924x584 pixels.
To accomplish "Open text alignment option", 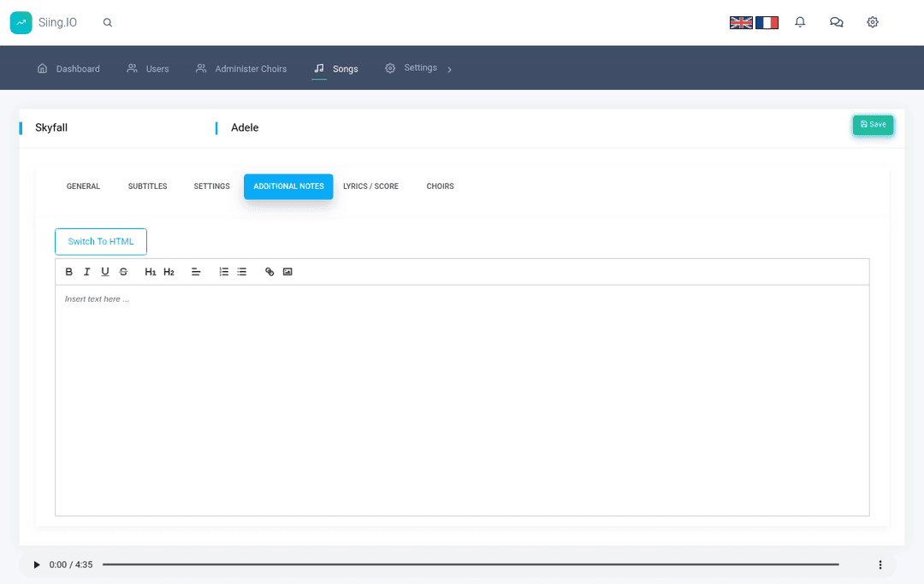I will coord(196,272).
